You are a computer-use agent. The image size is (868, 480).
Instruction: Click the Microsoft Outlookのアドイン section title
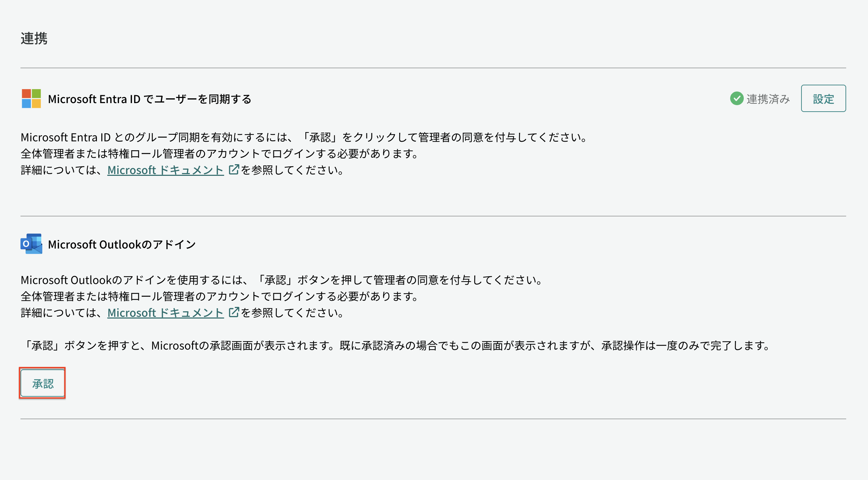coord(122,244)
